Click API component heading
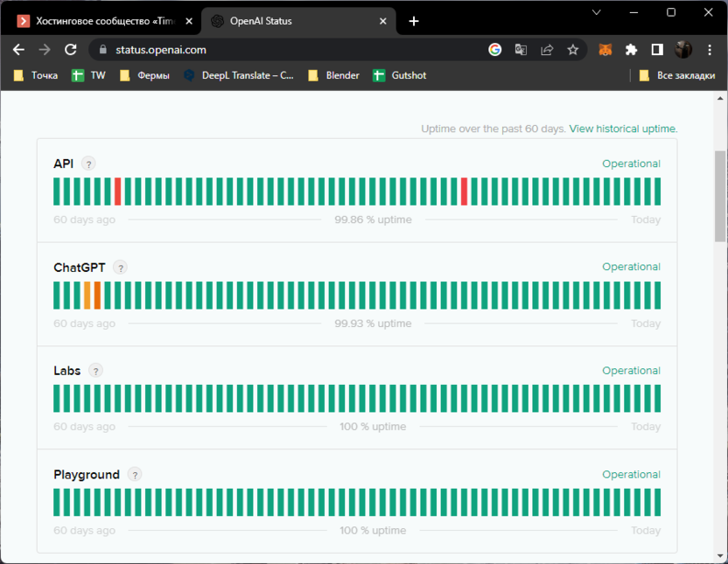This screenshot has width=728, height=564. point(64,164)
